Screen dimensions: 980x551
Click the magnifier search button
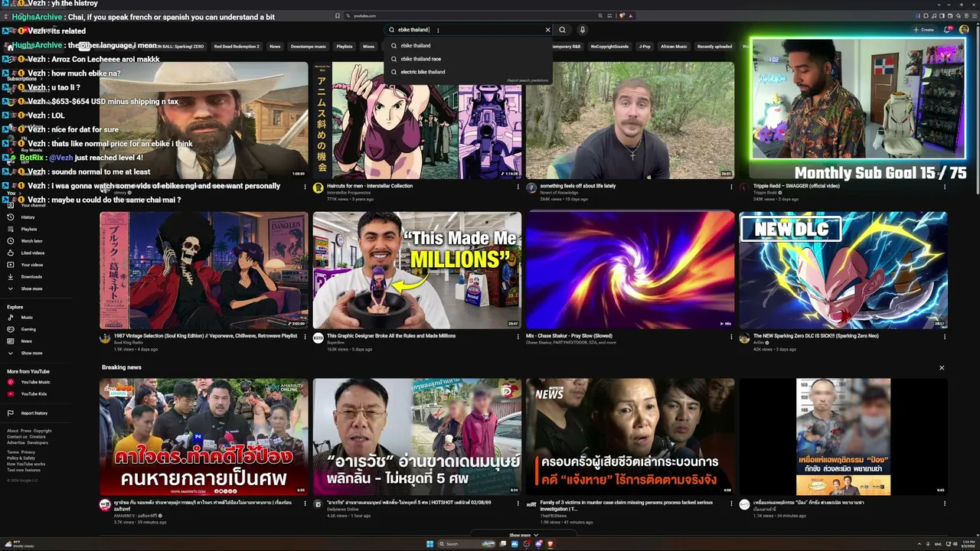562,30
